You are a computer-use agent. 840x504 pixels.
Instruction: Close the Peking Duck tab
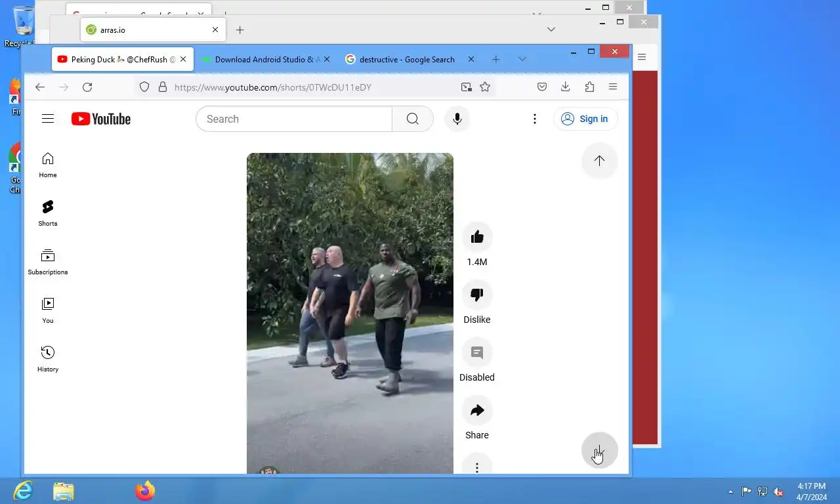pos(183,59)
